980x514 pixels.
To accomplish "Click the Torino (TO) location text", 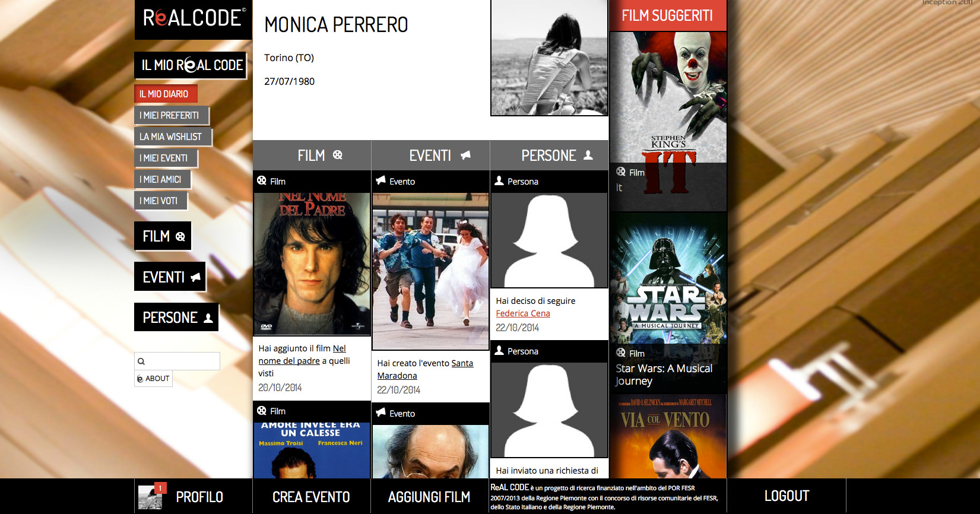I will 289,58.
